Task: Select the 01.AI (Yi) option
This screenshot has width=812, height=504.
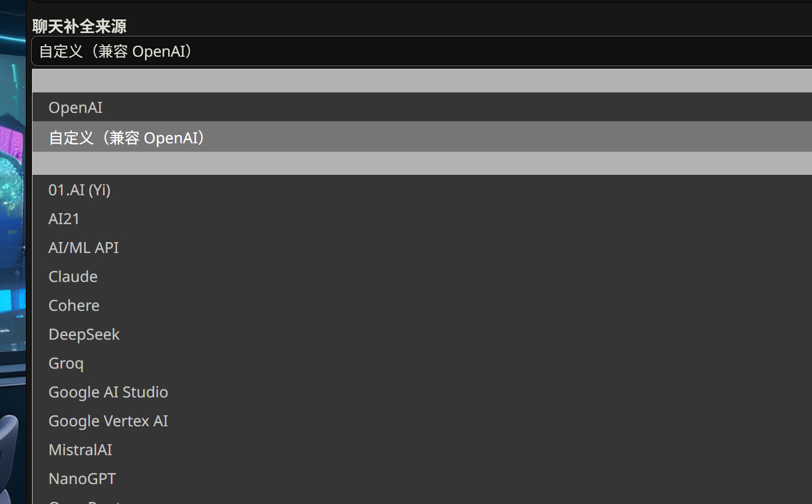Action: pyautogui.click(x=79, y=190)
